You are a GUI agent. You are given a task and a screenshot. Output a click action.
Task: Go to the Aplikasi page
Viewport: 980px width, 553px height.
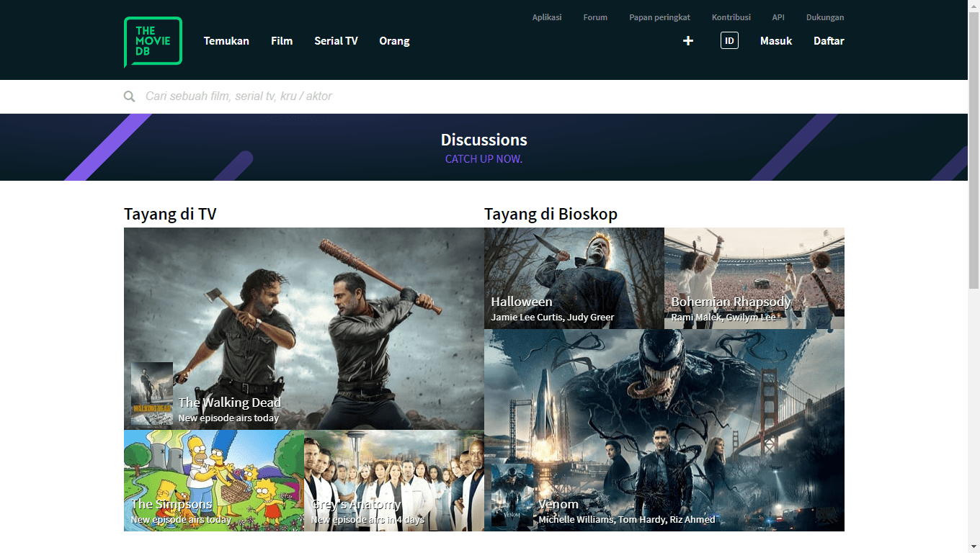click(547, 17)
